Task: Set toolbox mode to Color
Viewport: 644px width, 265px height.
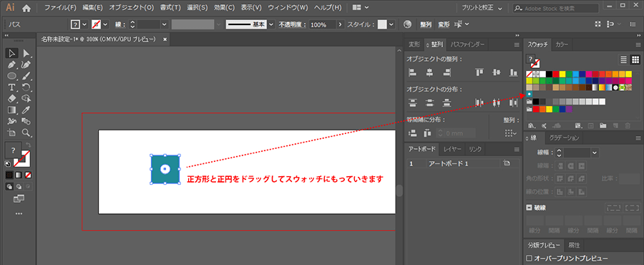Action: pos(9,175)
